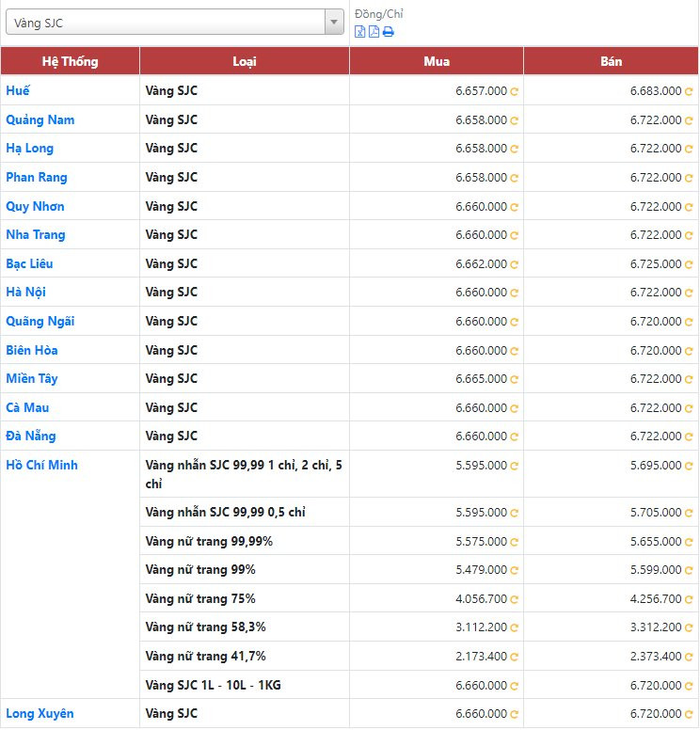Click refresh icon beside 5.705.000 Bán price
The image size is (700, 730).
pyautogui.click(x=689, y=513)
